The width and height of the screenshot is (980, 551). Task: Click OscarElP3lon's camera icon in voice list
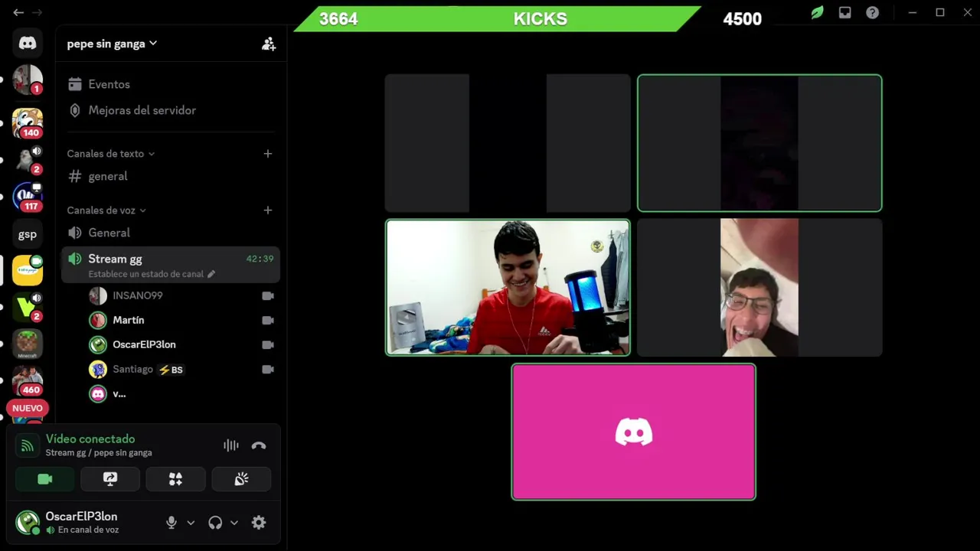pos(268,345)
